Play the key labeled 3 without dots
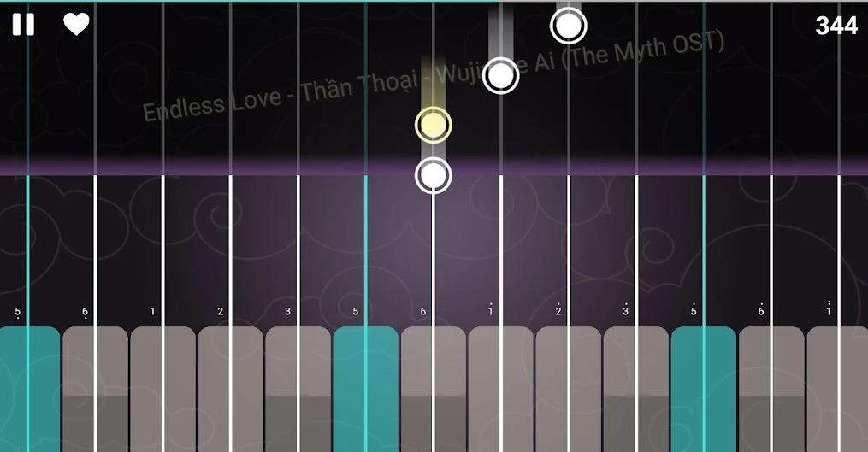 (298, 389)
